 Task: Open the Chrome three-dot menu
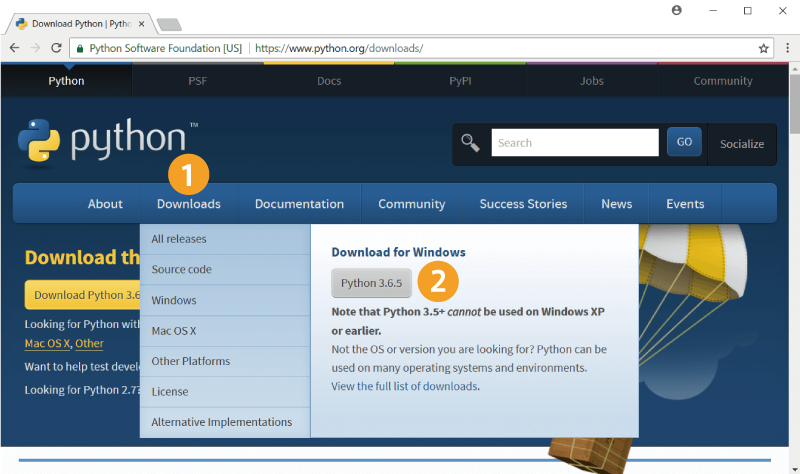click(x=788, y=48)
